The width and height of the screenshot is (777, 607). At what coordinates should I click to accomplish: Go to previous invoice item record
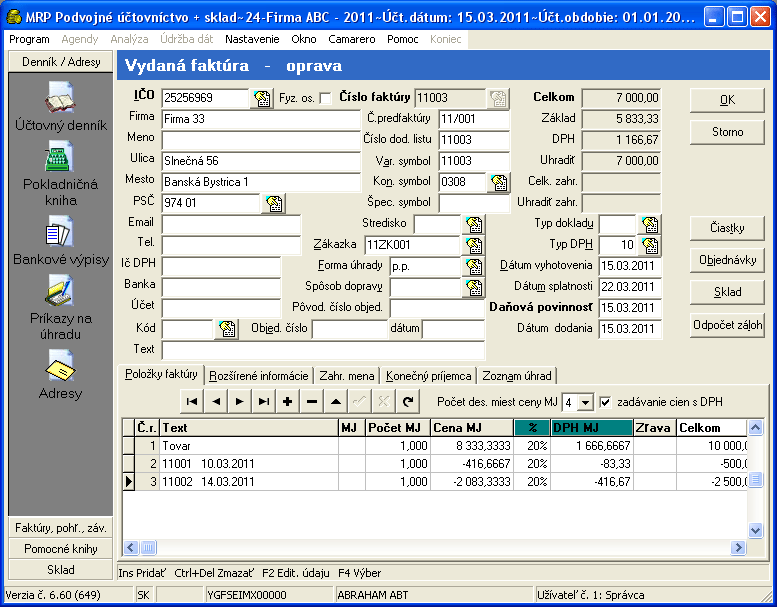[x=216, y=402]
